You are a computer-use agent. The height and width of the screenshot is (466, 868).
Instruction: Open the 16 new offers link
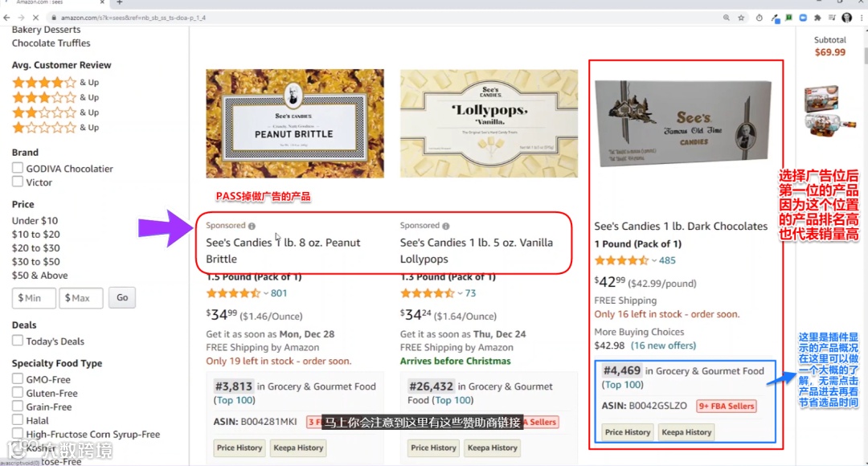(664, 346)
